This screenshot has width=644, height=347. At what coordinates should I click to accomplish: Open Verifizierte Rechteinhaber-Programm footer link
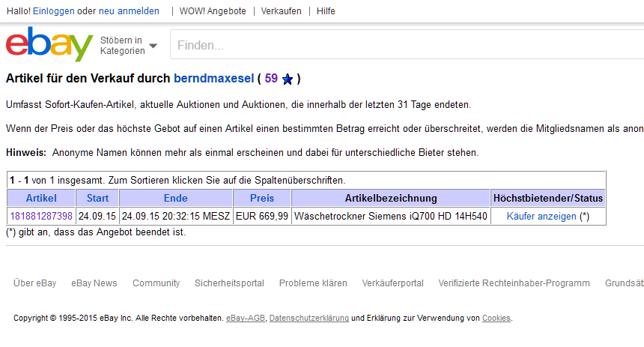(x=514, y=283)
